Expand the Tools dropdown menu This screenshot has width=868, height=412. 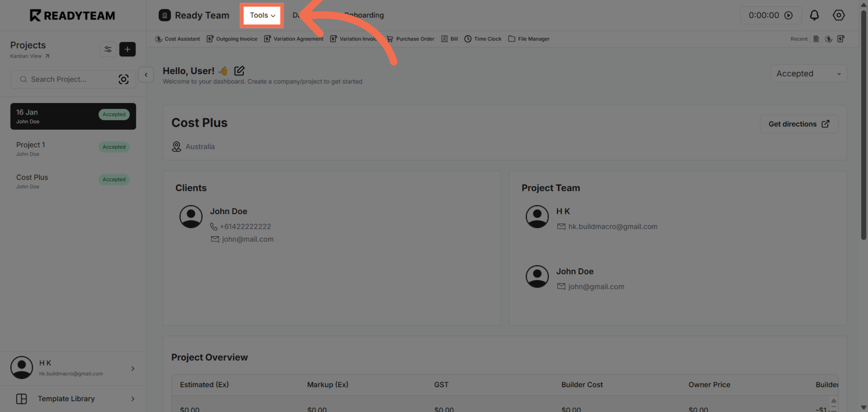[x=261, y=15]
